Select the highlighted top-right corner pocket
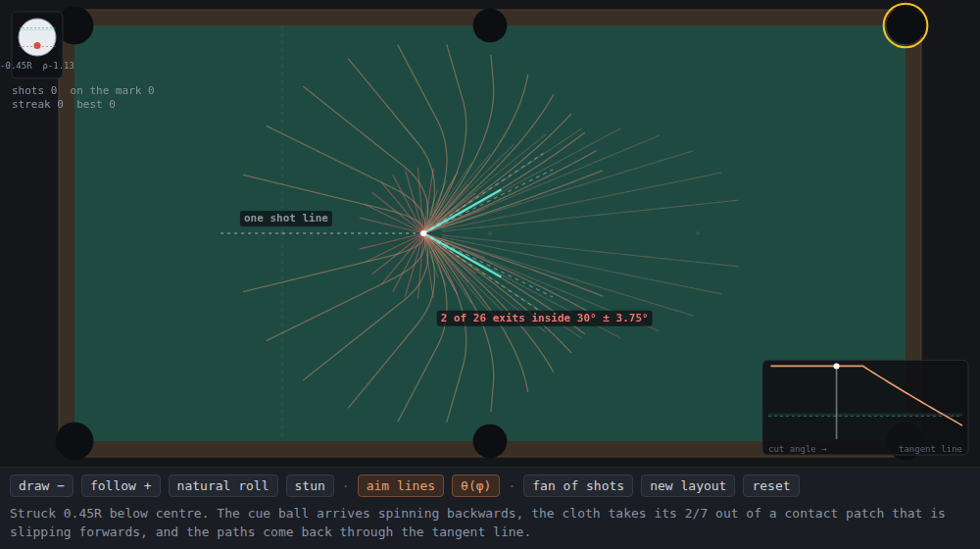The image size is (980, 549). tap(905, 25)
